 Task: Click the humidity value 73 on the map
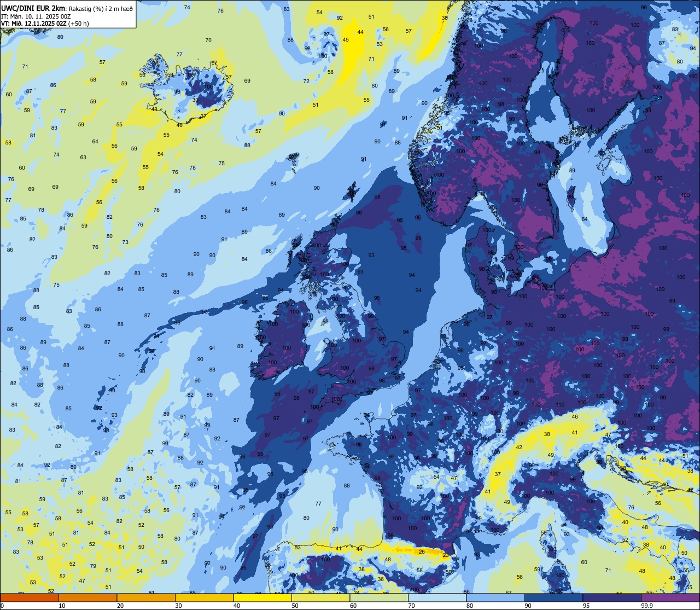click(125, 242)
